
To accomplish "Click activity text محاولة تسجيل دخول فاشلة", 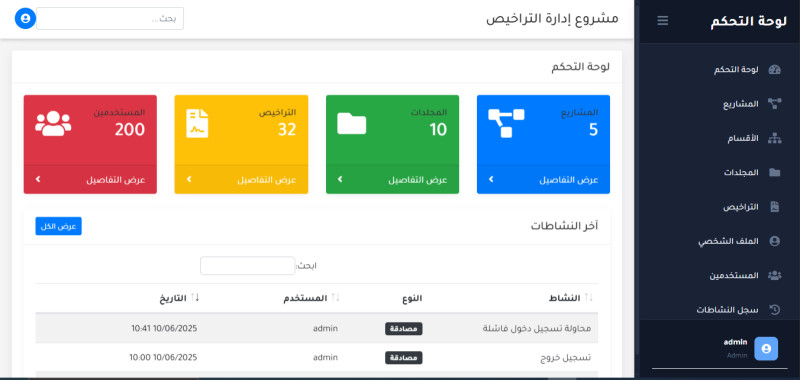I will 537,328.
